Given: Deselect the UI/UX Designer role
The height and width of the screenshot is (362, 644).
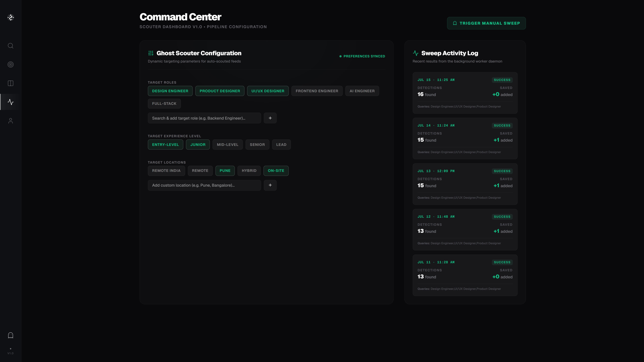Looking at the screenshot, I should [x=268, y=91].
